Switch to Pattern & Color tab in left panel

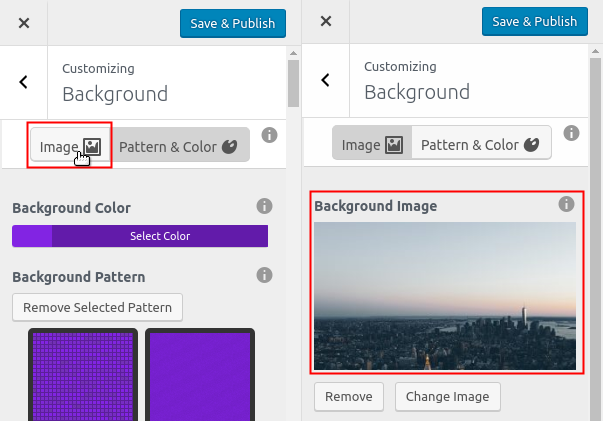pyautogui.click(x=178, y=147)
